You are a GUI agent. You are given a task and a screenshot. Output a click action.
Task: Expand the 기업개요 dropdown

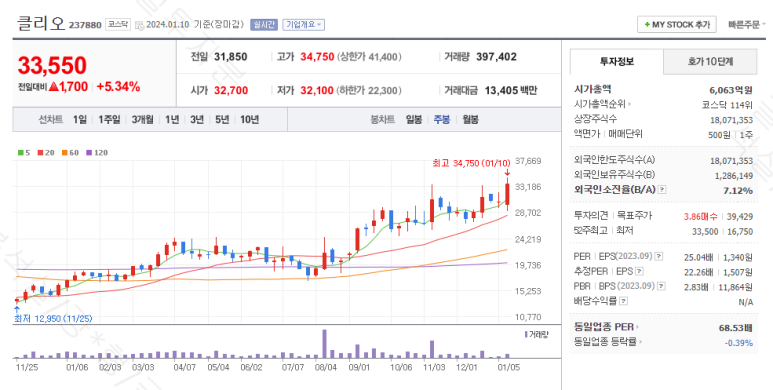(x=303, y=24)
